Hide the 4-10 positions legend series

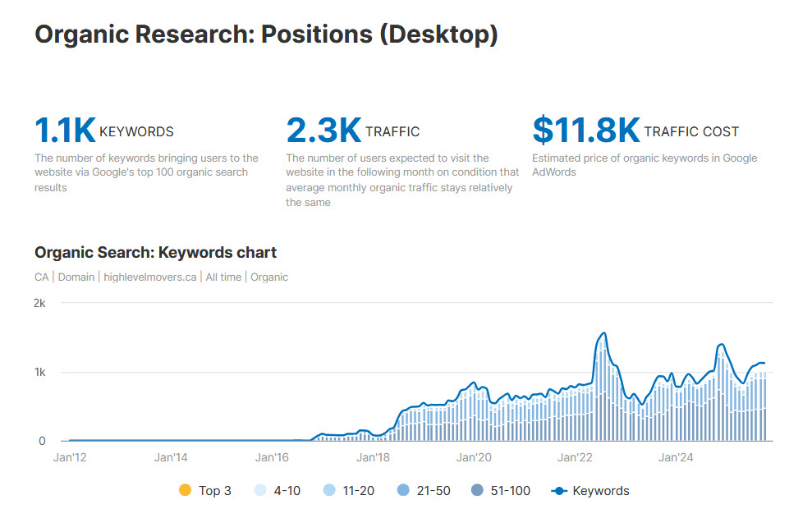tap(278, 491)
